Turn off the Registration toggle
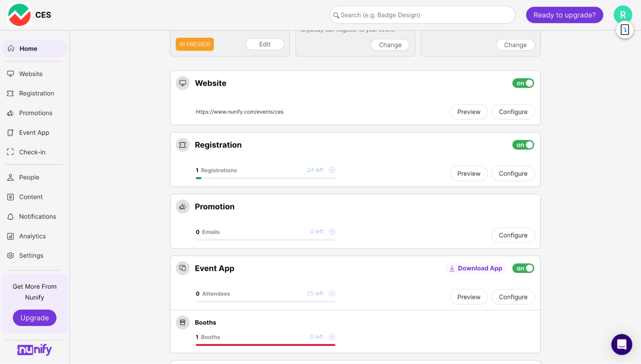 coord(523,145)
